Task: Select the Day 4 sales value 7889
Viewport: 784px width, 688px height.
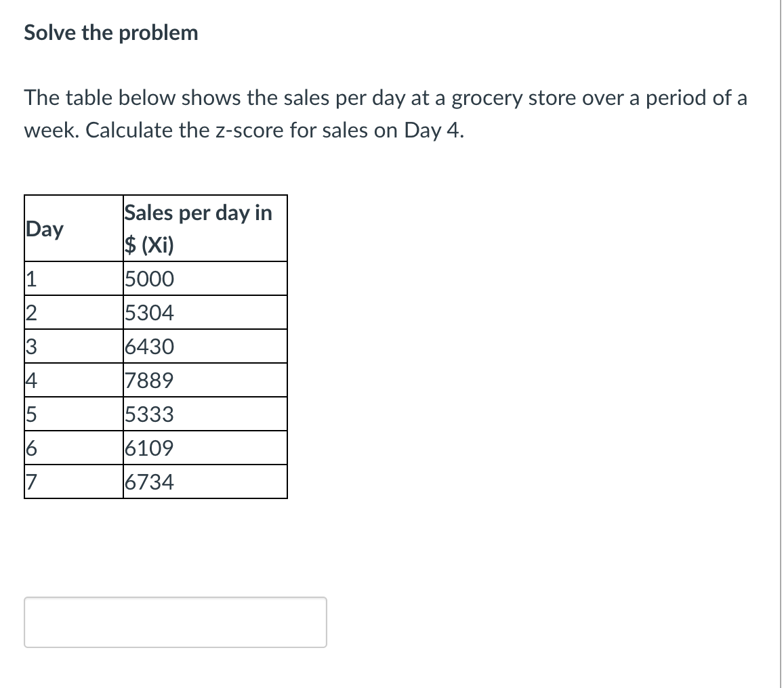Action: click(x=150, y=379)
